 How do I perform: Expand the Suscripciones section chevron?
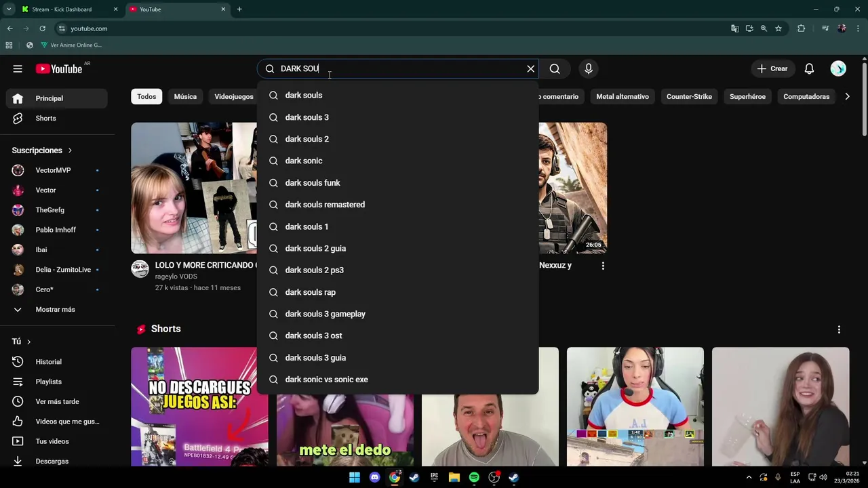pos(69,150)
